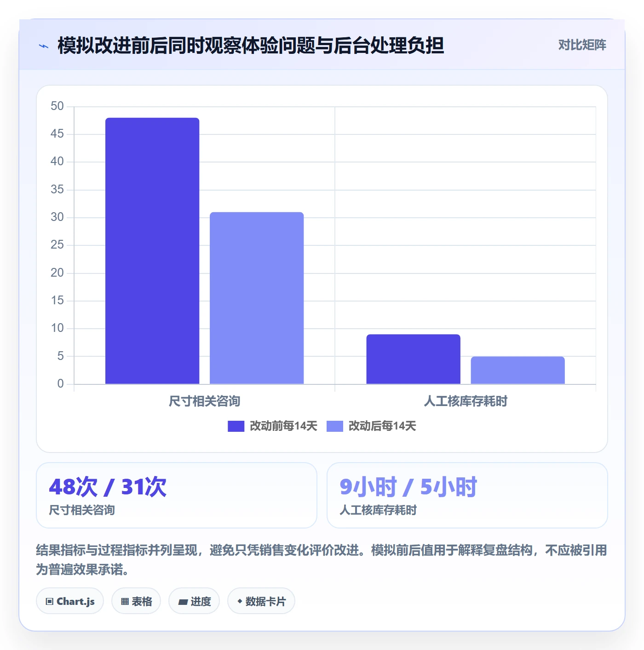Click the y-axis value 25

pos(57,245)
